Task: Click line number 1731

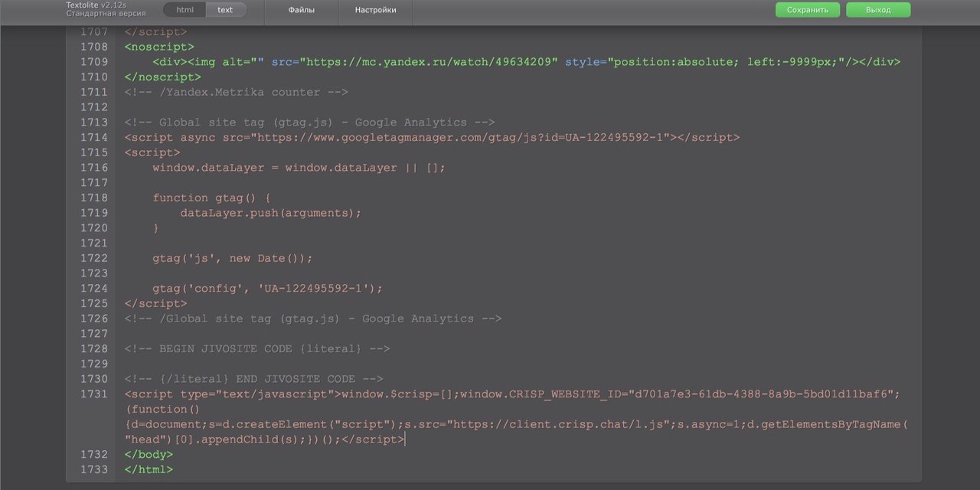Action: click(94, 394)
